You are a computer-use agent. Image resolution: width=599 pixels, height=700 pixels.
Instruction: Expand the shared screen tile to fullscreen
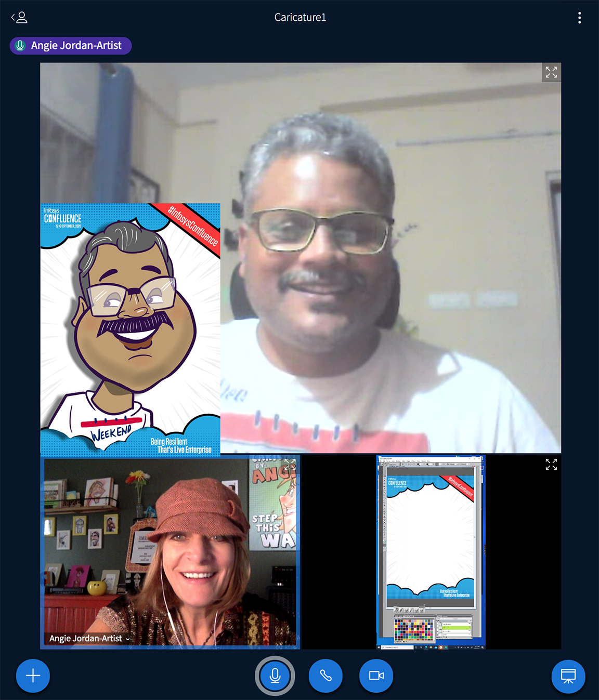click(x=551, y=465)
